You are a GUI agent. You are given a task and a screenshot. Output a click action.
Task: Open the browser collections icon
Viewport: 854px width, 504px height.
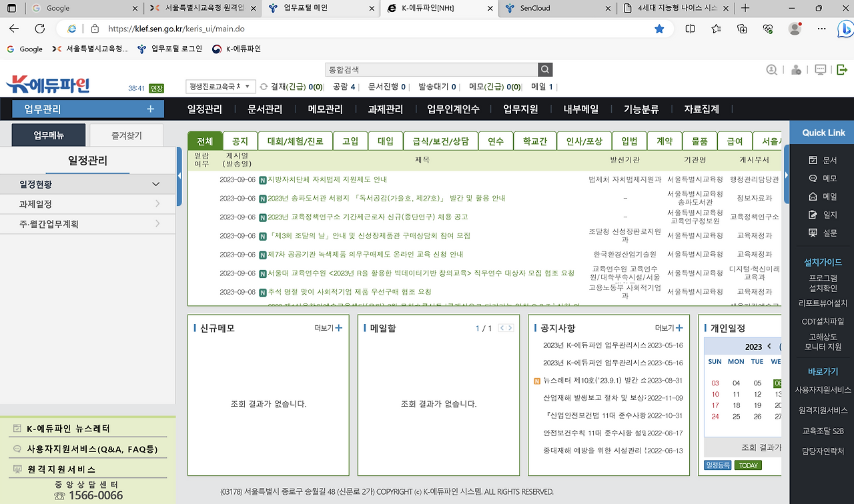click(x=742, y=29)
